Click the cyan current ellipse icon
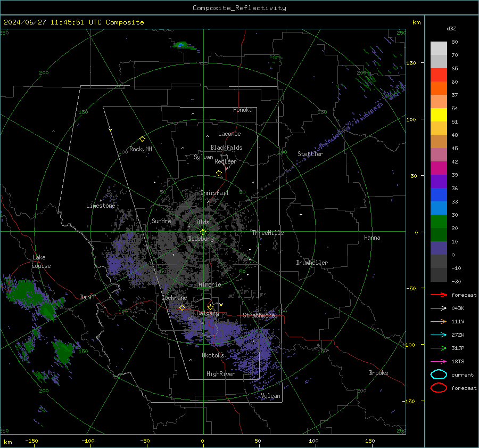Screen dimensions: 479x448 (439, 374)
